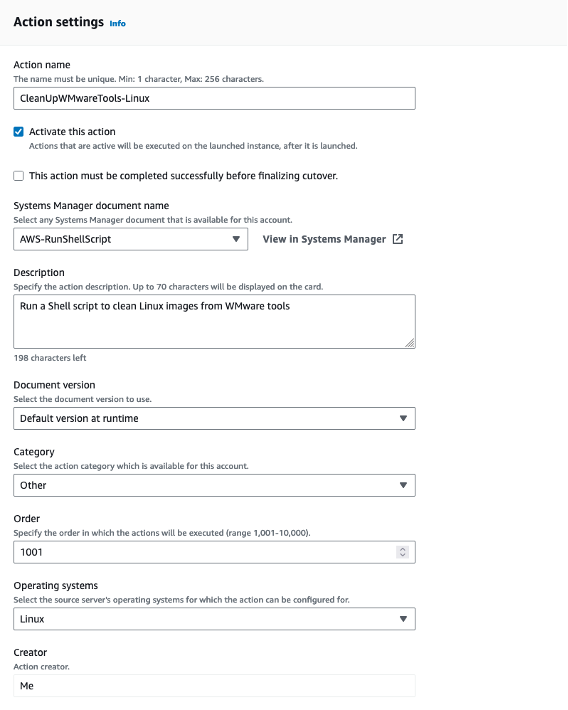Open the Info link beside Action settings
This screenshot has width=568, height=710.
coord(117,24)
